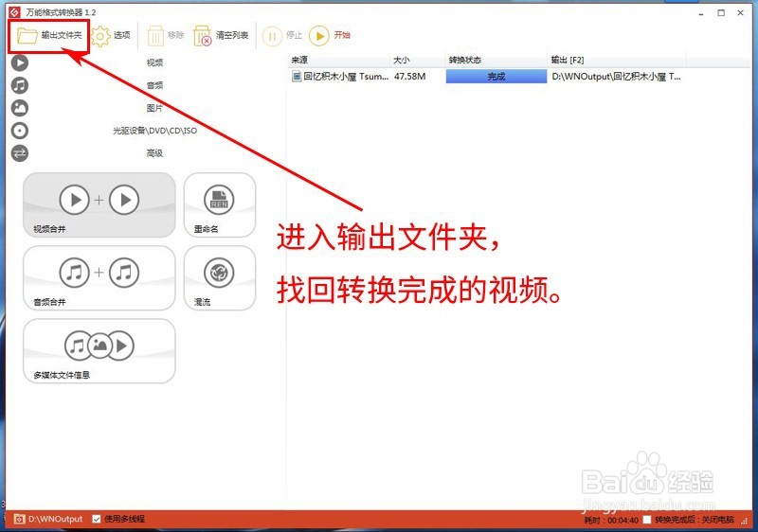This screenshot has height=532, width=758.
Task: Select the video category play icon
Action: tap(20, 62)
